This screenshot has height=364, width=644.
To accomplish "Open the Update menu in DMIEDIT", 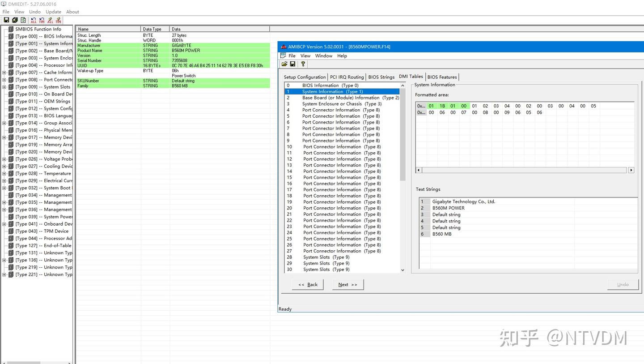I will coord(53,12).
